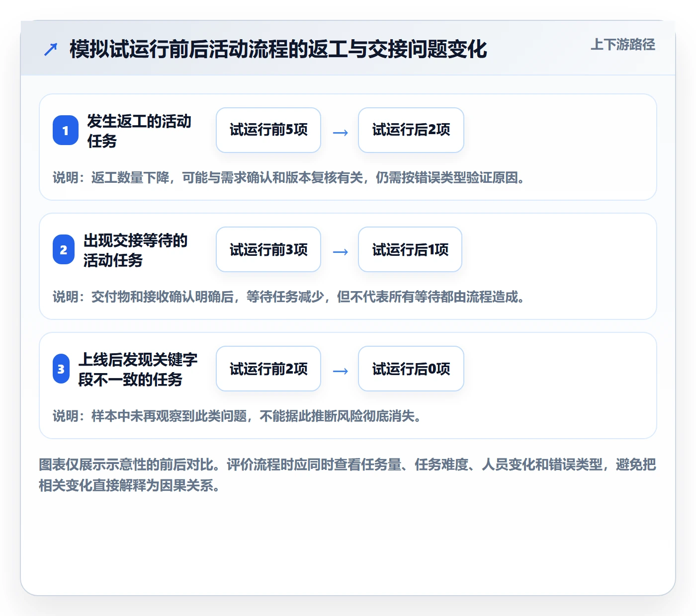Select the number 1 badge
Viewport: 696px width, 616px height.
tap(66, 130)
